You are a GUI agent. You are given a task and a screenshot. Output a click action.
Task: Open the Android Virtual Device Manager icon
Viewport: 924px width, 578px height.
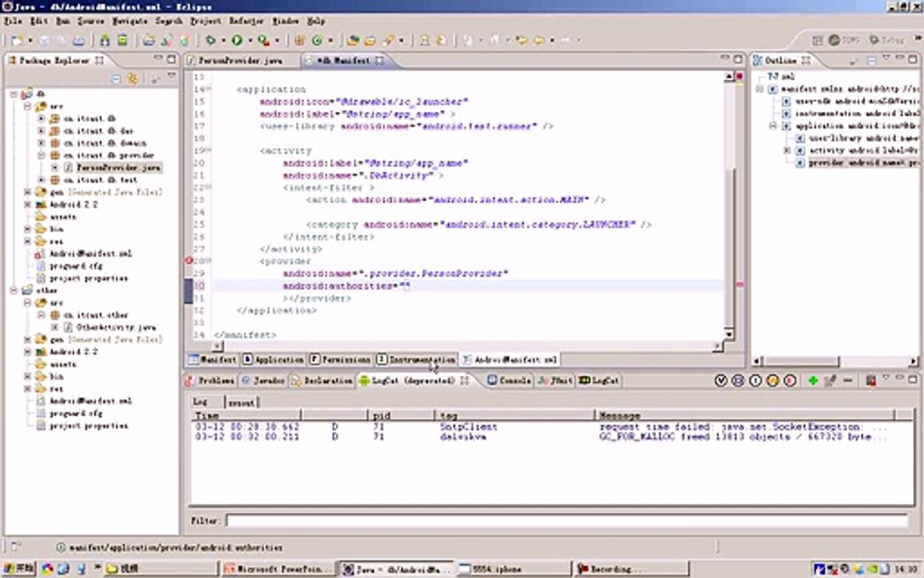coord(122,40)
